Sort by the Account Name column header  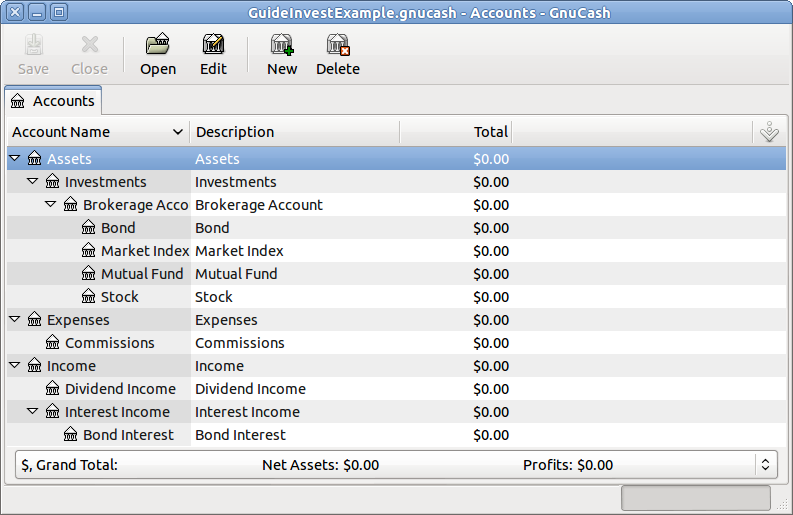(97, 132)
